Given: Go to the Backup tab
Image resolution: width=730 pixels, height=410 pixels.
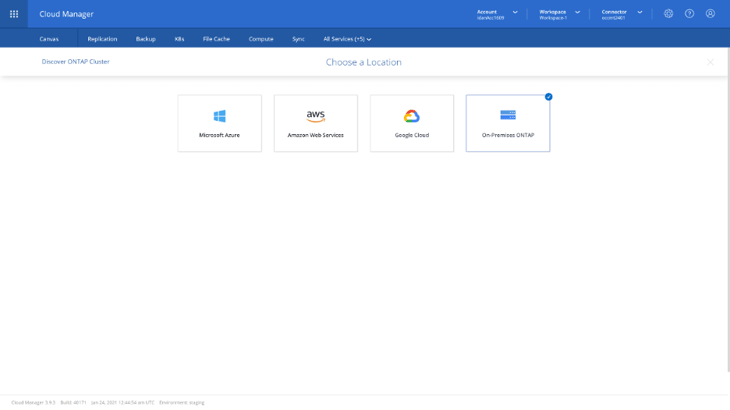Looking at the screenshot, I should [145, 39].
